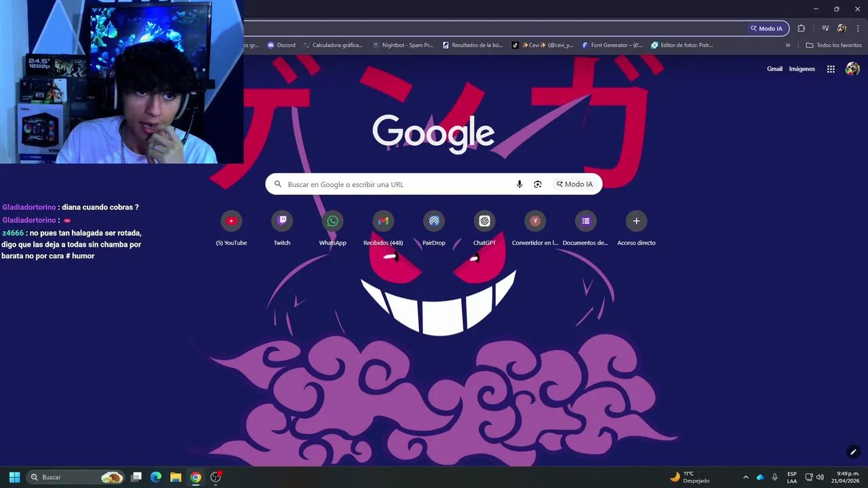Open the Chrome three-dot menu
The image size is (868, 488).
click(x=859, y=28)
